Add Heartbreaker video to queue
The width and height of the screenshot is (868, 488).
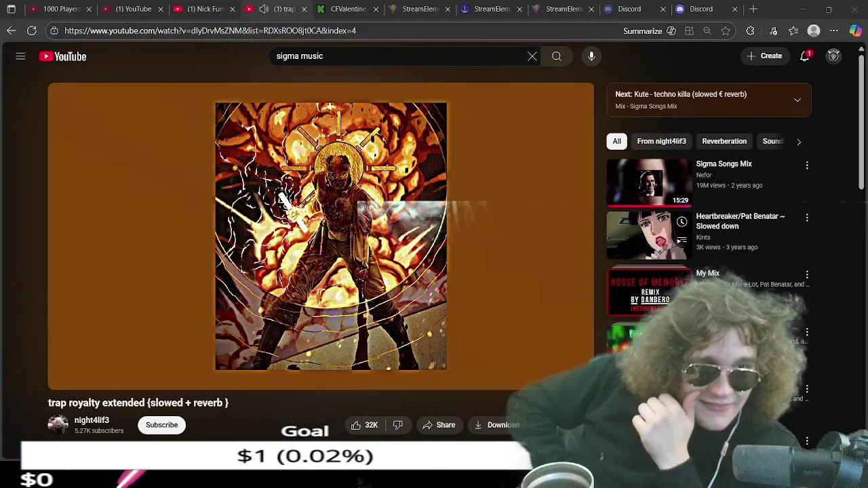[x=682, y=240]
